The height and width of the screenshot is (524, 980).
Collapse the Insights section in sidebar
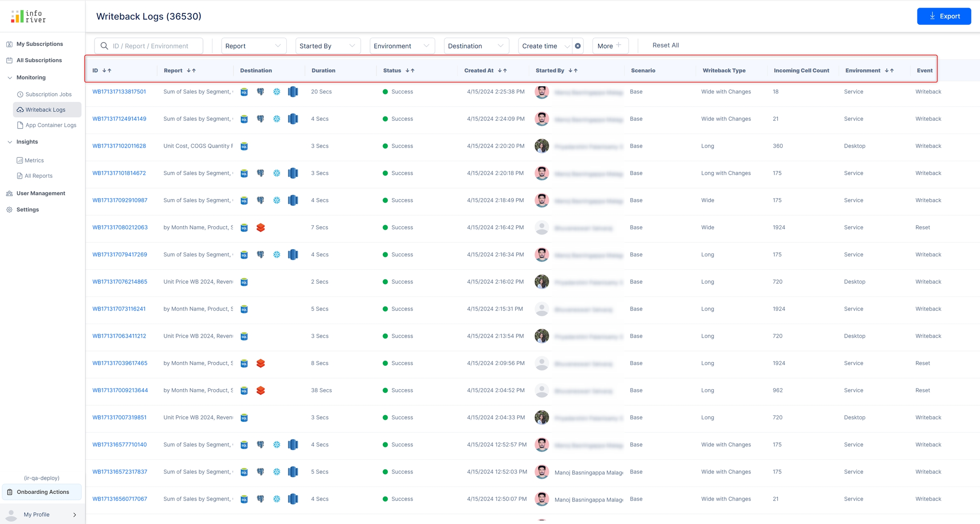point(10,142)
